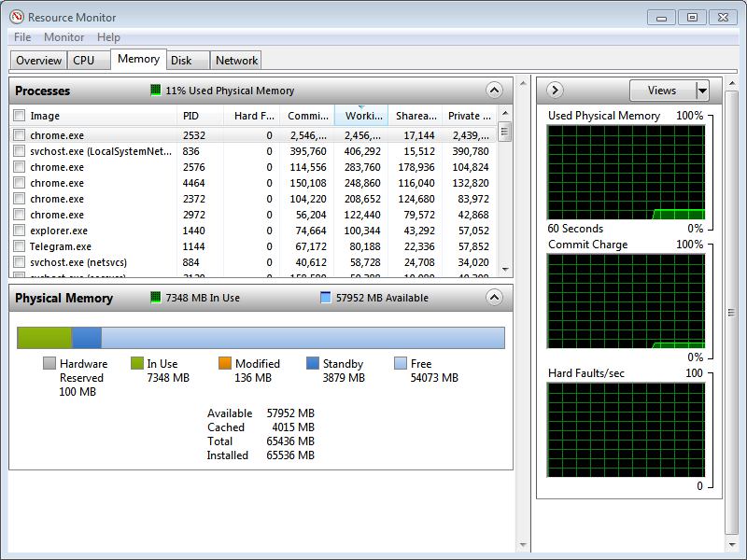The image size is (747, 560).
Task: Open the File menu
Action: pyautogui.click(x=22, y=37)
